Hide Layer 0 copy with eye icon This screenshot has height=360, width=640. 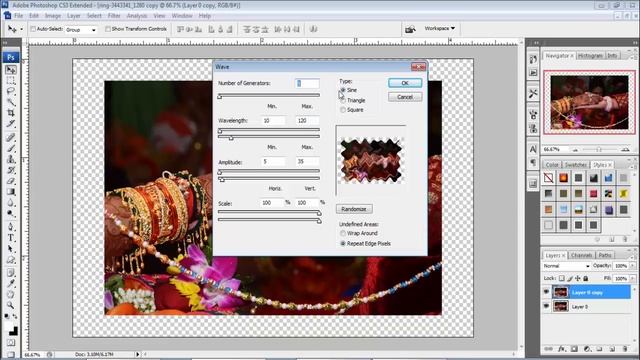[546, 291]
